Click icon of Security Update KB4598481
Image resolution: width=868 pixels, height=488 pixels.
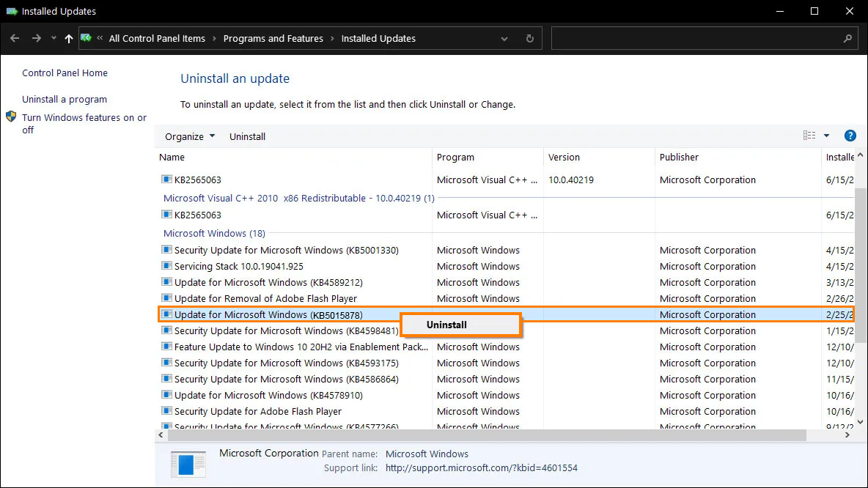point(166,330)
